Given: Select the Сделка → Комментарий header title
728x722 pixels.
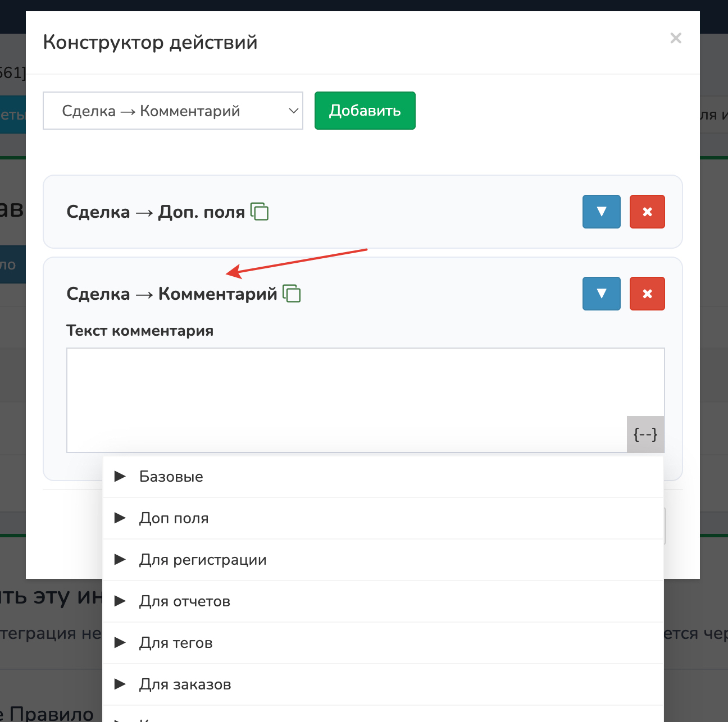Looking at the screenshot, I should pyautogui.click(x=171, y=294).
